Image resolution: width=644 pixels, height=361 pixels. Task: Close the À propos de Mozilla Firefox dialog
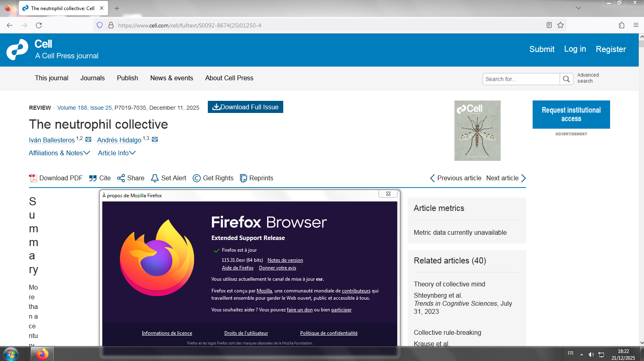388,194
